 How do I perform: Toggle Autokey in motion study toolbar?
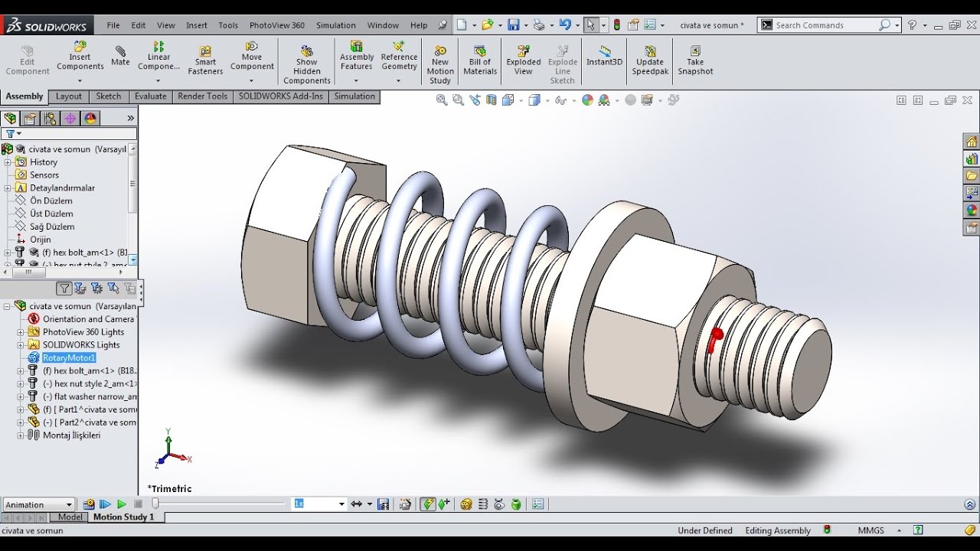pos(427,504)
